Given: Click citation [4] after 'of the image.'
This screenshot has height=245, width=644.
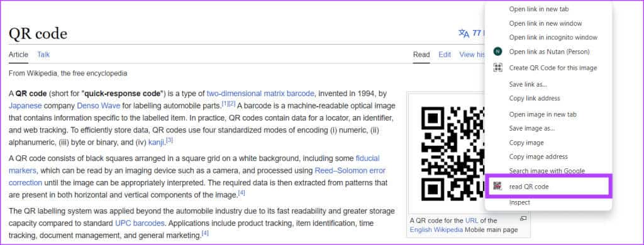Looking at the screenshot, I should pyautogui.click(x=241, y=192).
